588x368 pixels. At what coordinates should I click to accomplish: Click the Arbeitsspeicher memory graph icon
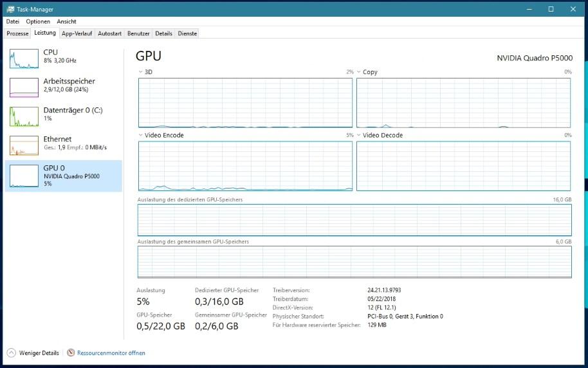point(24,87)
